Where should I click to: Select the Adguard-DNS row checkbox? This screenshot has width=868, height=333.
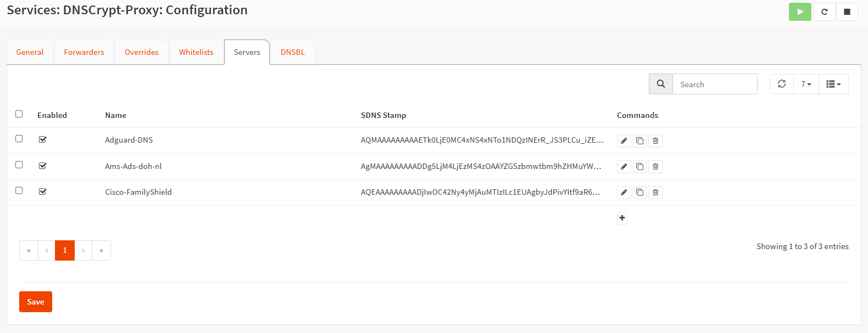[x=19, y=139]
